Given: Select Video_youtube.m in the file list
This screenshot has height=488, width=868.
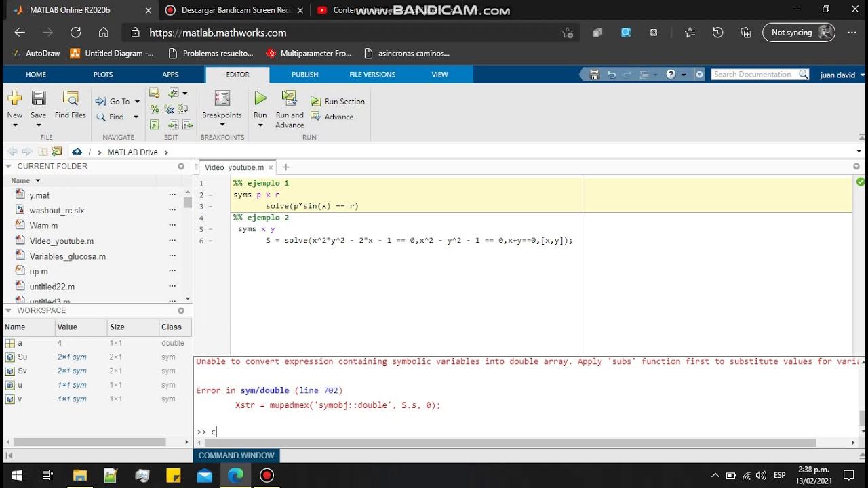Looking at the screenshot, I should pyautogui.click(x=62, y=241).
